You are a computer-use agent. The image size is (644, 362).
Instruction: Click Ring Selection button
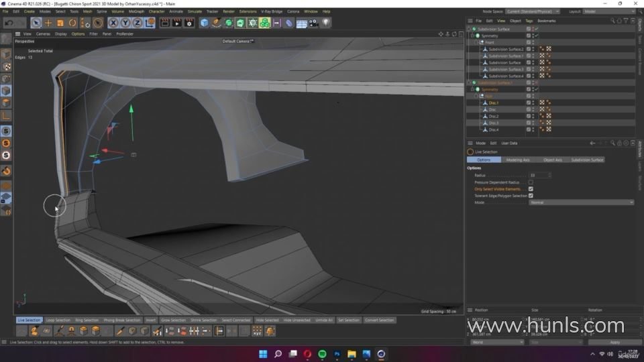(x=87, y=320)
